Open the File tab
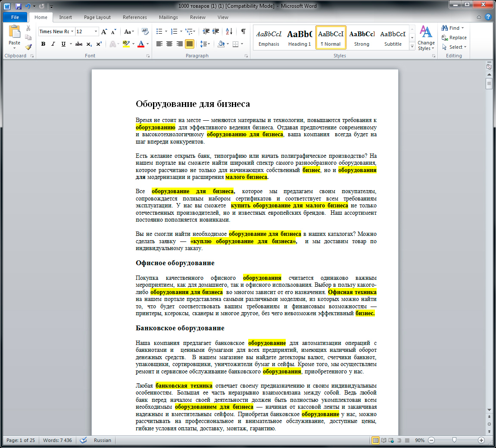The image size is (496, 448). click(x=15, y=17)
